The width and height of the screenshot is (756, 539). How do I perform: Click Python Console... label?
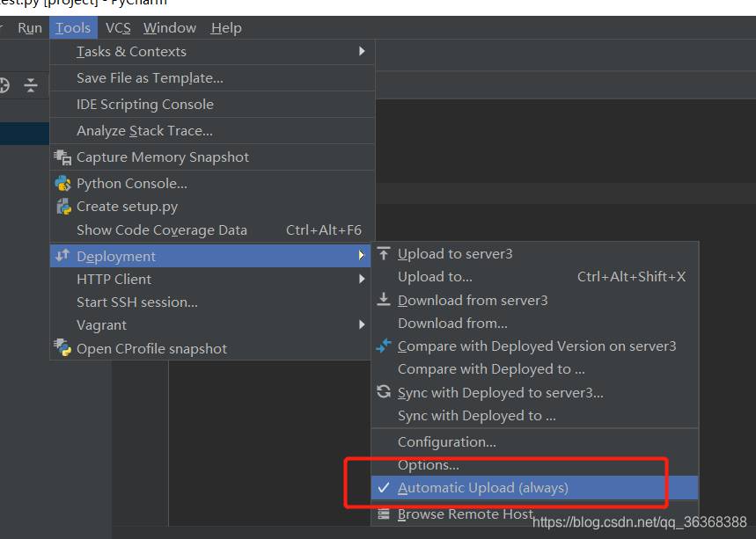pyautogui.click(x=132, y=184)
